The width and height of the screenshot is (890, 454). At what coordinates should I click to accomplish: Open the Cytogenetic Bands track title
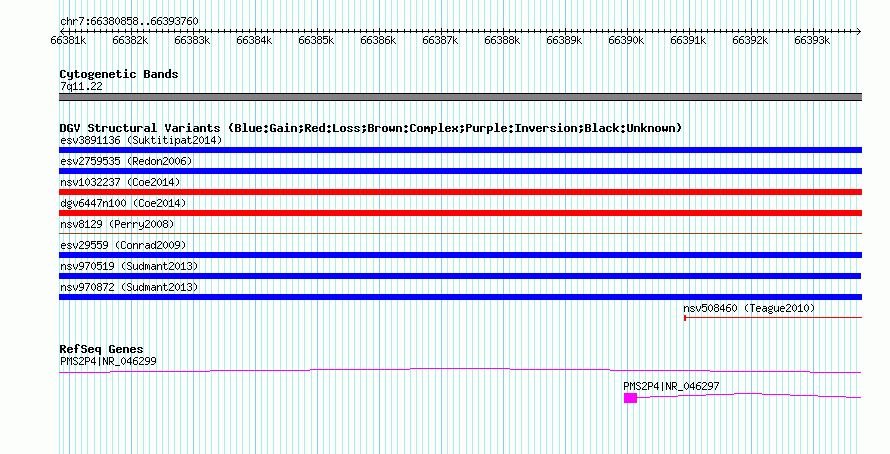(x=119, y=74)
